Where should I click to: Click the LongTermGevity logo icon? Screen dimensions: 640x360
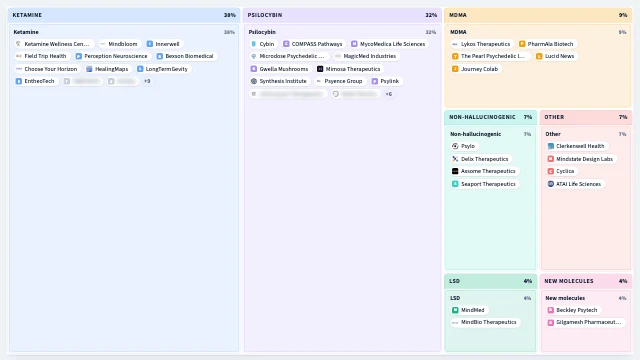[140, 69]
